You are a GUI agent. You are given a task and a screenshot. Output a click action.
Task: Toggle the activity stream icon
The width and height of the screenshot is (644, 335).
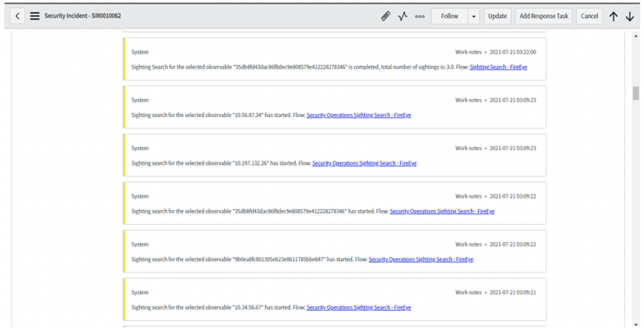point(402,16)
